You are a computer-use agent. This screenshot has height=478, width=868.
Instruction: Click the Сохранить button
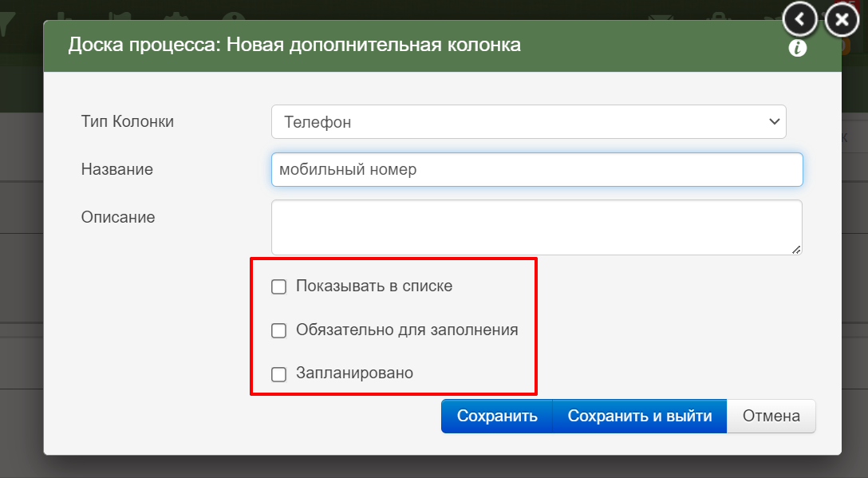497,416
